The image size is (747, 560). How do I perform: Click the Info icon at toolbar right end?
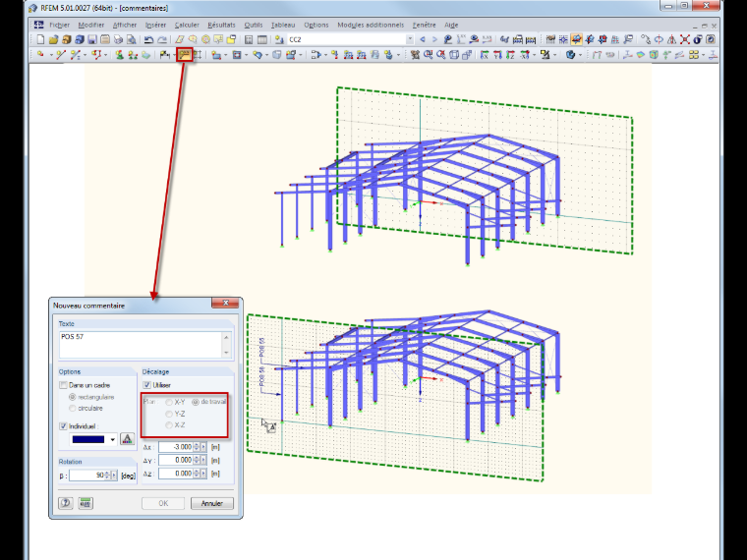(699, 39)
